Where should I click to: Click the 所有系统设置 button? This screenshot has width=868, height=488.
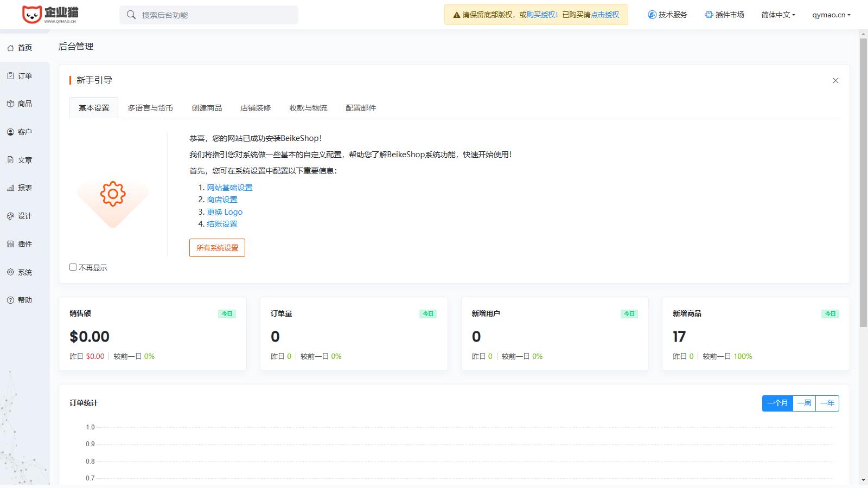click(217, 248)
